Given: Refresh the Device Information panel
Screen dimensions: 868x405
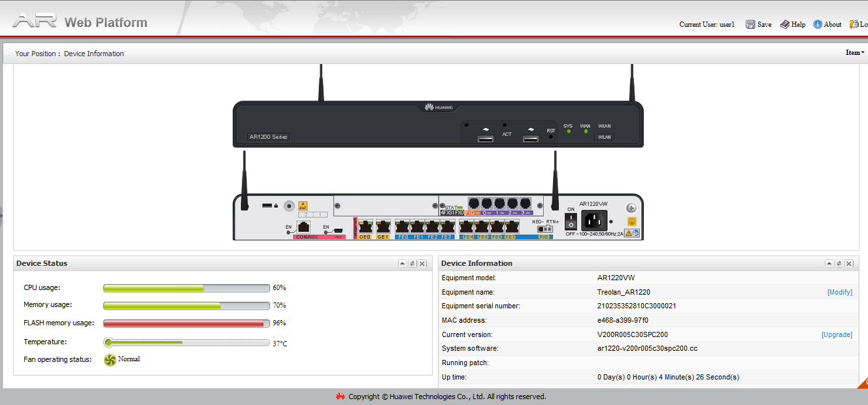Looking at the screenshot, I should click(x=839, y=263).
